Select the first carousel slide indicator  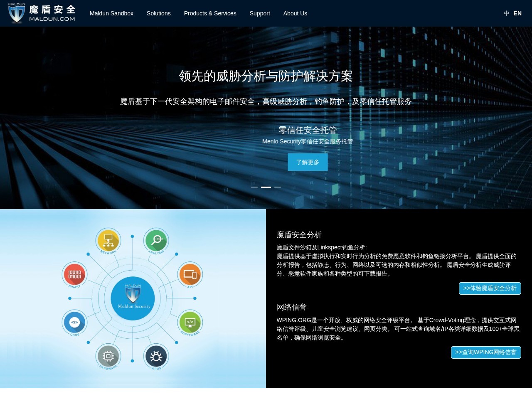[254, 187]
